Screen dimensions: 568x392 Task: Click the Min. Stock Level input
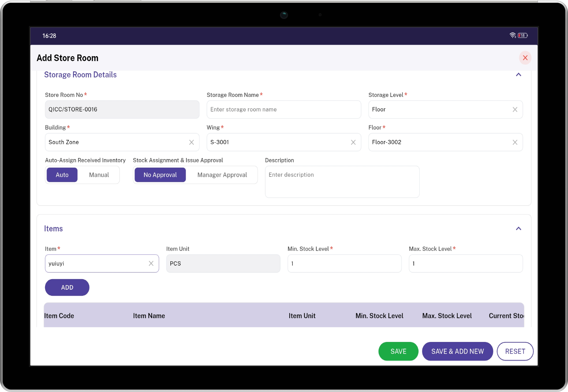coord(344,263)
